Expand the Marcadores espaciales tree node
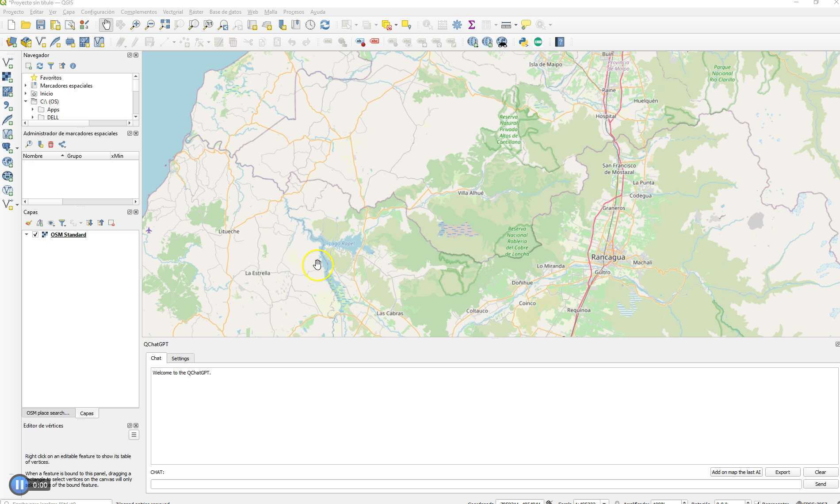Viewport: 840px width, 504px height. tap(26, 86)
